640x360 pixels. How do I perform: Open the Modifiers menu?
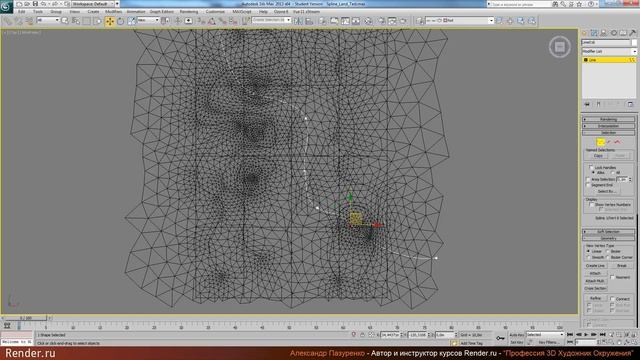113,11
